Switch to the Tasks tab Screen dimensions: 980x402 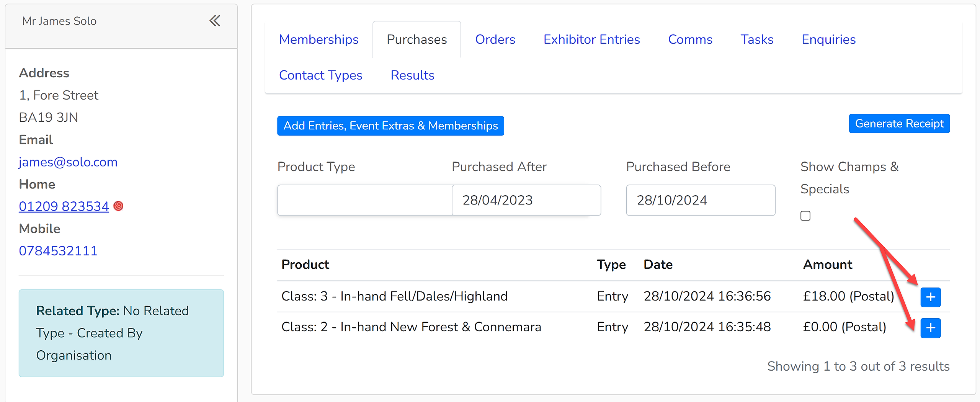[x=757, y=39]
